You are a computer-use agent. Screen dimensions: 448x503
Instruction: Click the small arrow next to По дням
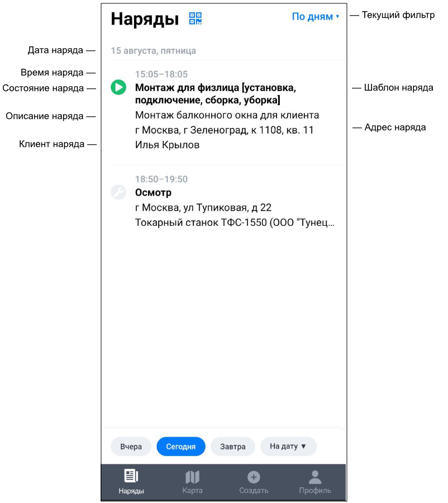337,16
